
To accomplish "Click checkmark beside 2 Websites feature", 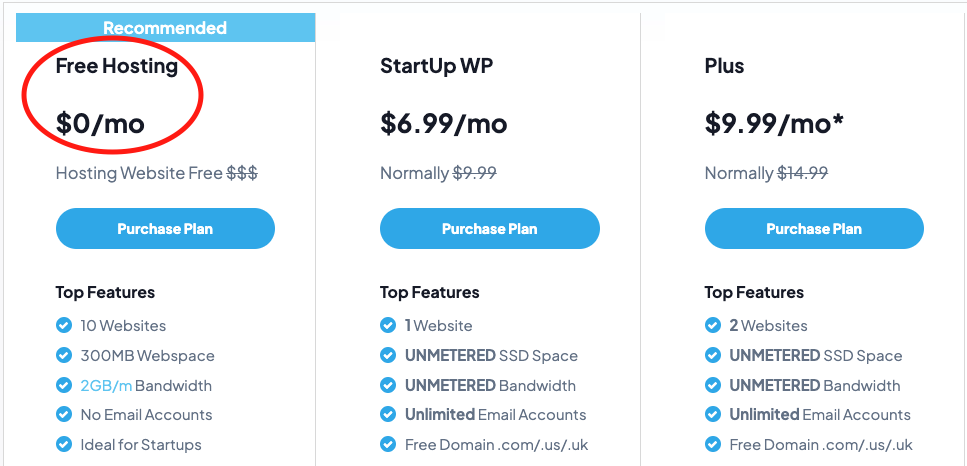I will pyautogui.click(x=712, y=325).
